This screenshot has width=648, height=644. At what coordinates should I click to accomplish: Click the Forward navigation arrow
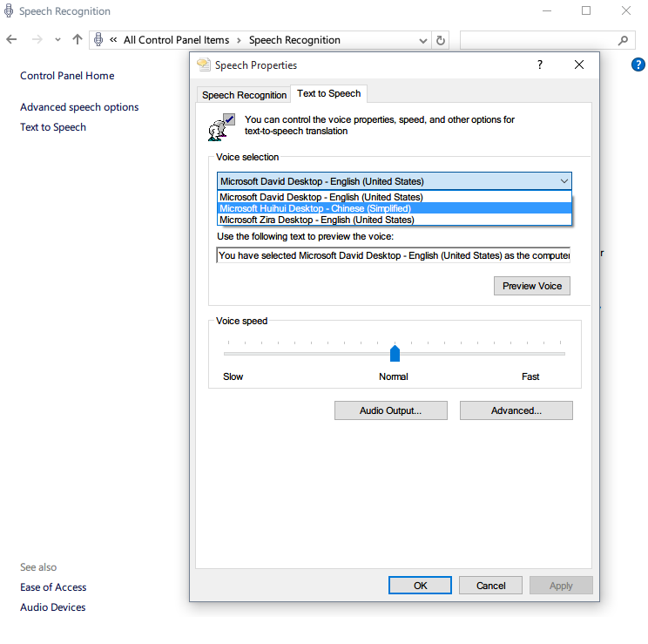coord(37,40)
